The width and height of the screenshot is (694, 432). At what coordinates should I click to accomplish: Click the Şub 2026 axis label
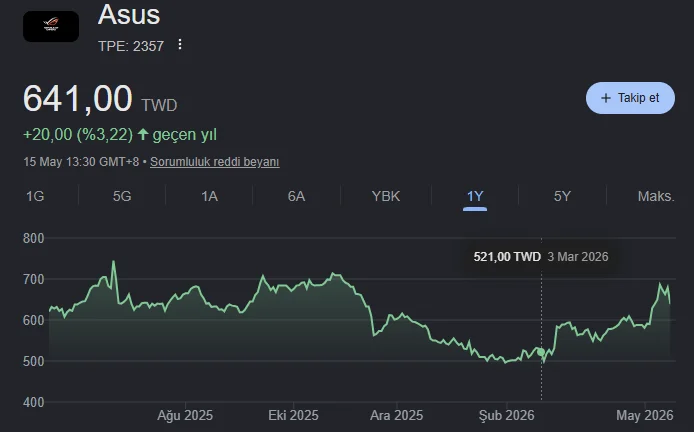coord(507,416)
